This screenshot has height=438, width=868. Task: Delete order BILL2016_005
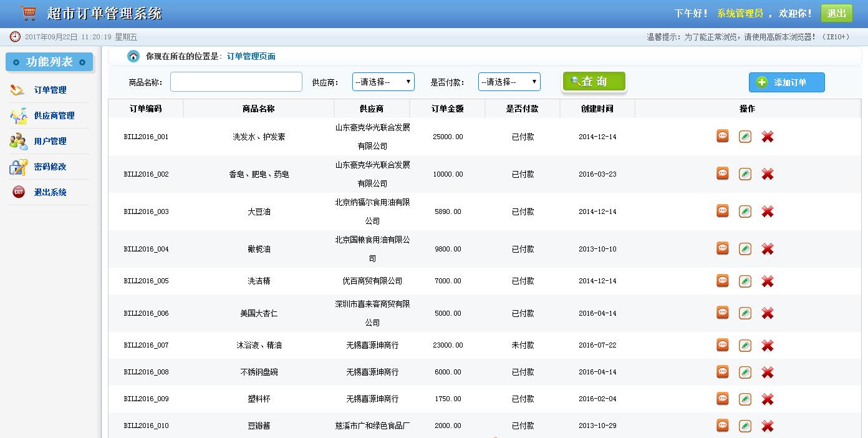(x=768, y=281)
